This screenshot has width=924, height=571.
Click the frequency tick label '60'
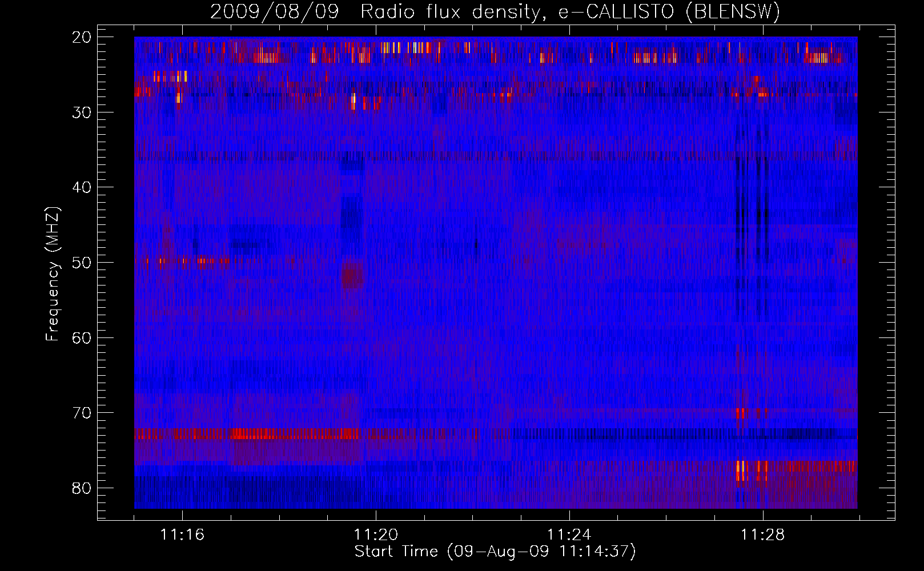82,338
